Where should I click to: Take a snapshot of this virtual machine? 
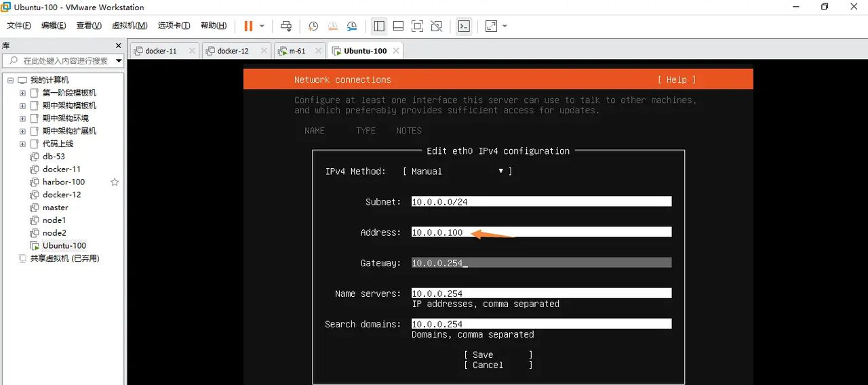point(313,26)
